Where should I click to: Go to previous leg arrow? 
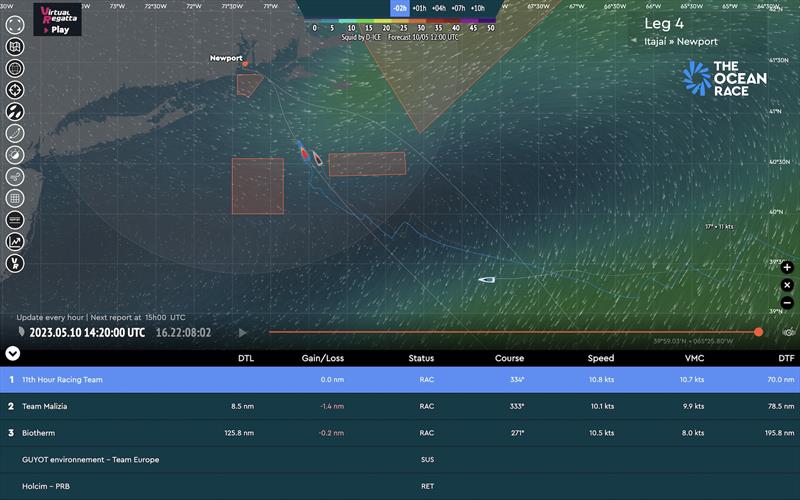tap(633, 40)
